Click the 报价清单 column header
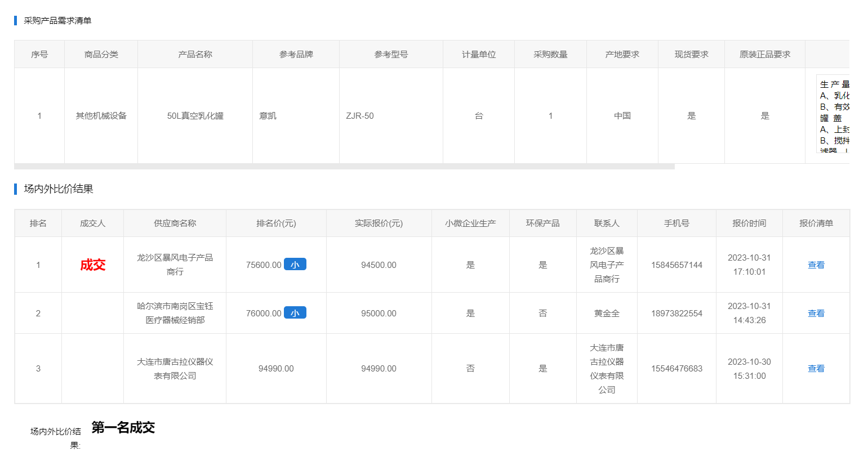Image resolution: width=868 pixels, height=452 pixels. tap(816, 223)
